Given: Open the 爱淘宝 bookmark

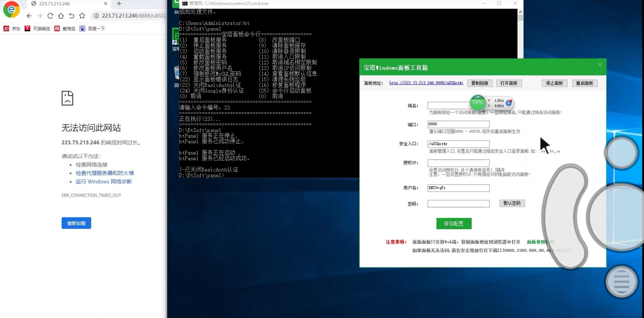Looking at the screenshot, I should [x=65, y=29].
